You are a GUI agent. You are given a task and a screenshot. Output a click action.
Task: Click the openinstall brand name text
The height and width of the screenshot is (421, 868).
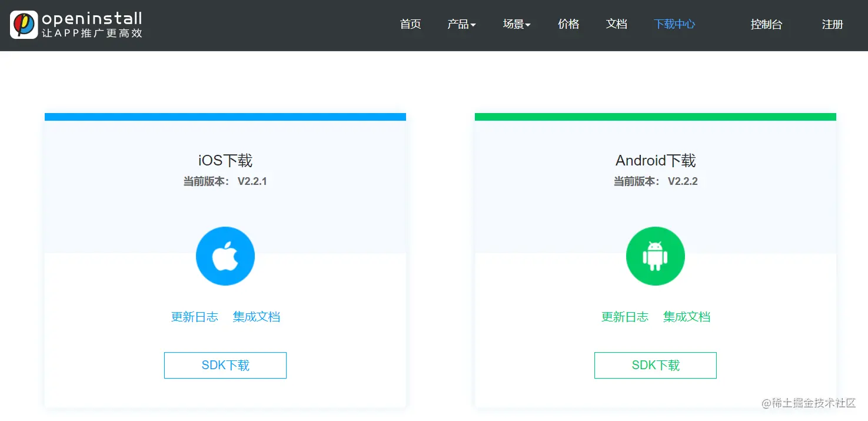[x=92, y=18]
